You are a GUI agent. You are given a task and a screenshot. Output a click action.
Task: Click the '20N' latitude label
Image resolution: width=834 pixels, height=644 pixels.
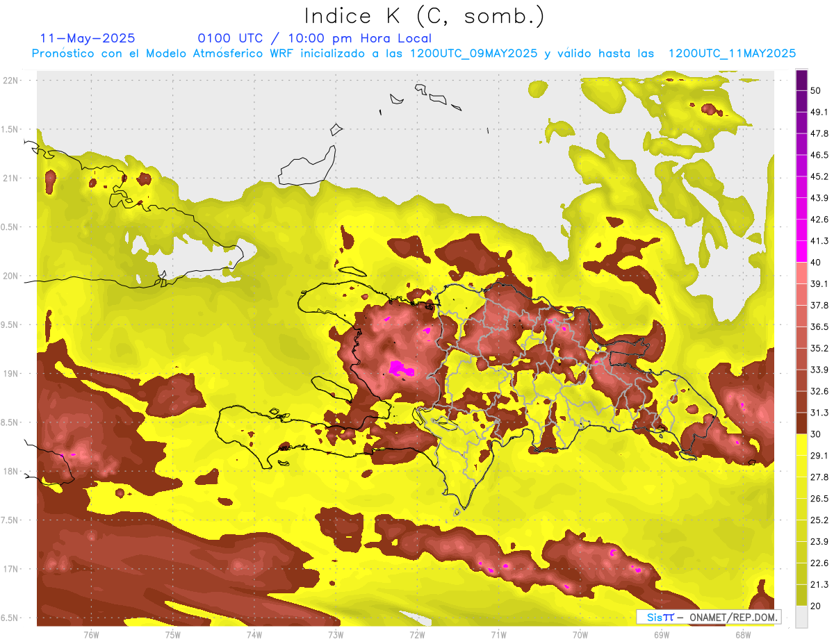tap(11, 276)
